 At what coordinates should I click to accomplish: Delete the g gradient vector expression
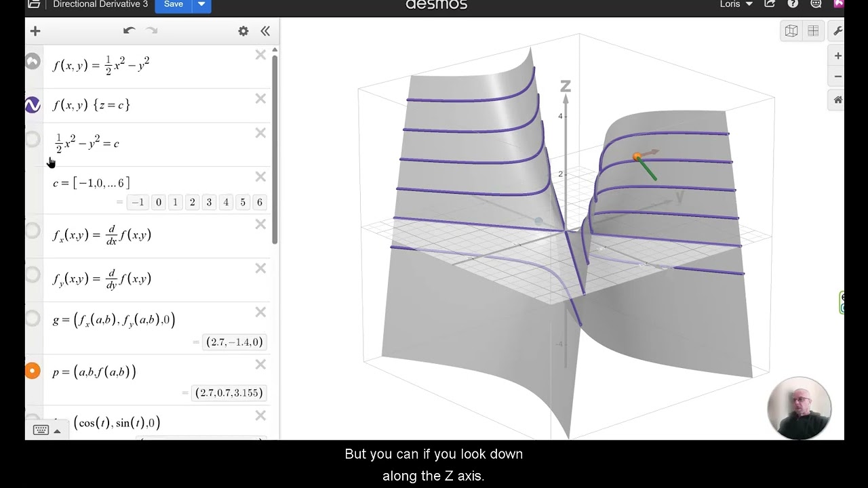point(260,312)
